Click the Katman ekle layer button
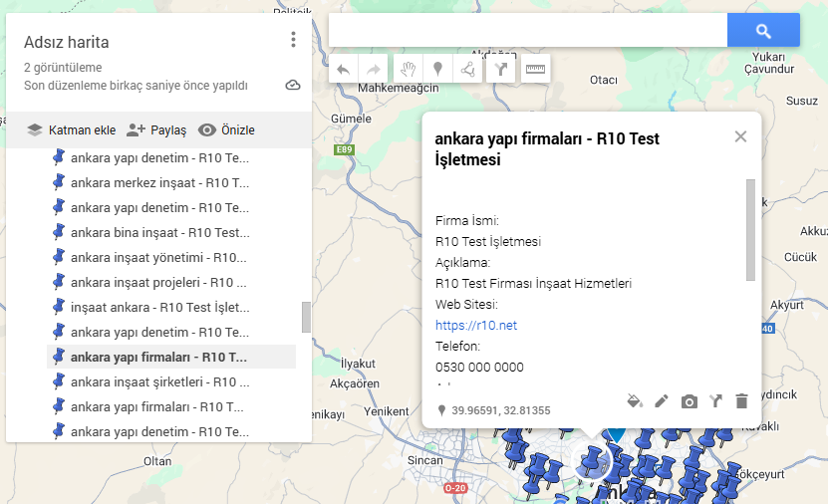The height and width of the screenshot is (504, 828). (72, 130)
